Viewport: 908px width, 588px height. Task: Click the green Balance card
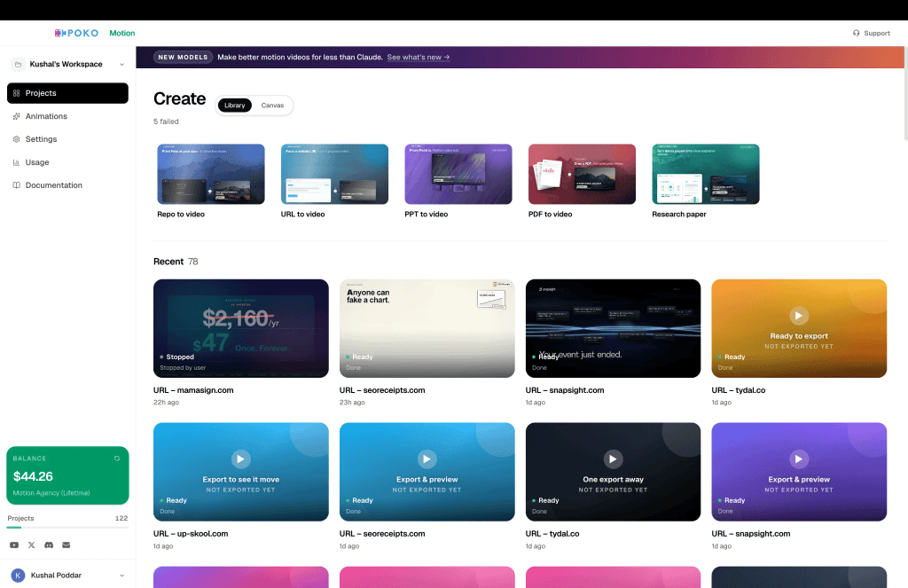[67, 475]
